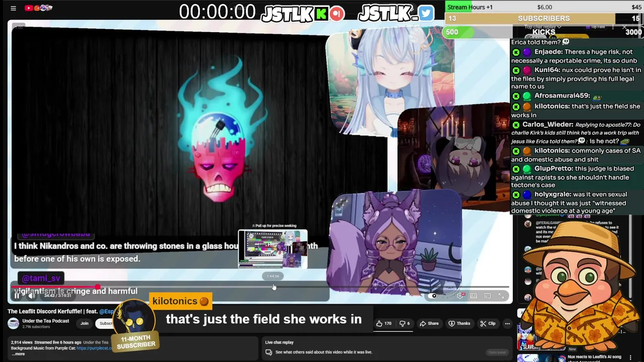The width and height of the screenshot is (644, 362).
Task: Open the live chat replay panel button
Action: (497, 352)
